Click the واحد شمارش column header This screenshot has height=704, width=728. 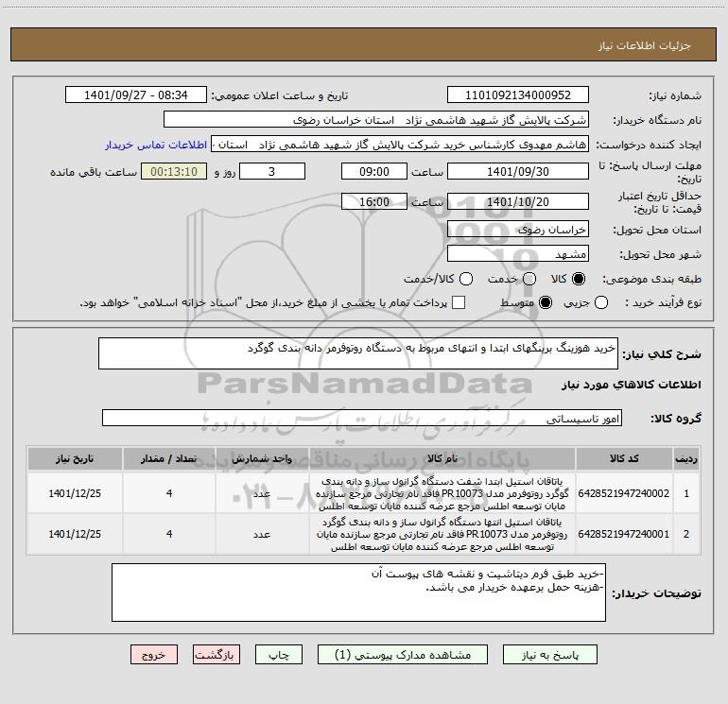pyautogui.click(x=262, y=458)
